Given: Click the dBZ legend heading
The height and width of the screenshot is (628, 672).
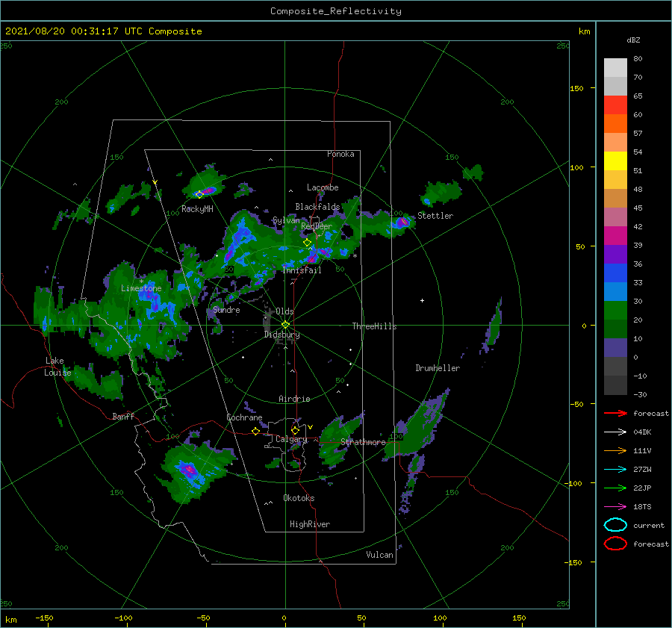Looking at the screenshot, I should click(x=633, y=40).
